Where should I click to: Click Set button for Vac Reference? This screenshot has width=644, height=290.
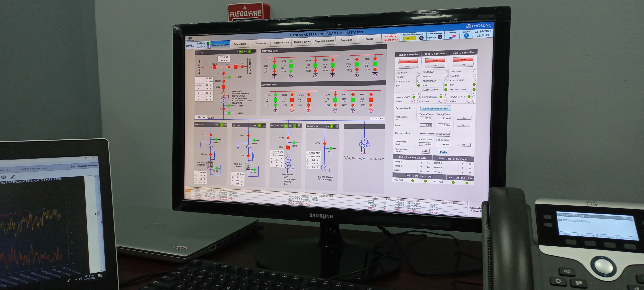pos(464,118)
